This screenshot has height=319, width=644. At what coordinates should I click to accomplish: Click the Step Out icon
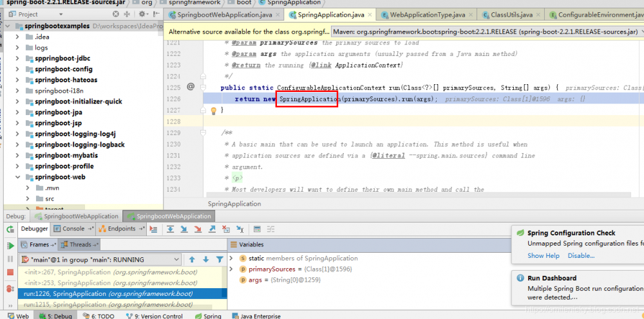click(212, 229)
